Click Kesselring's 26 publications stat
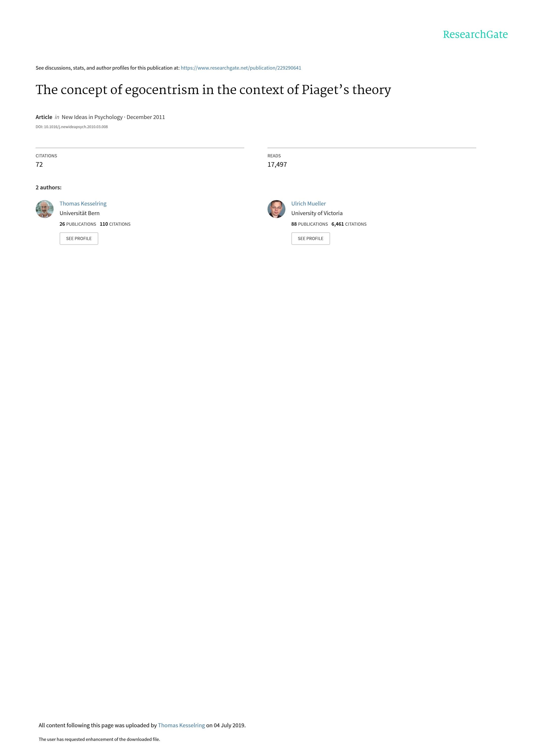535x756 pixels. coord(78,224)
